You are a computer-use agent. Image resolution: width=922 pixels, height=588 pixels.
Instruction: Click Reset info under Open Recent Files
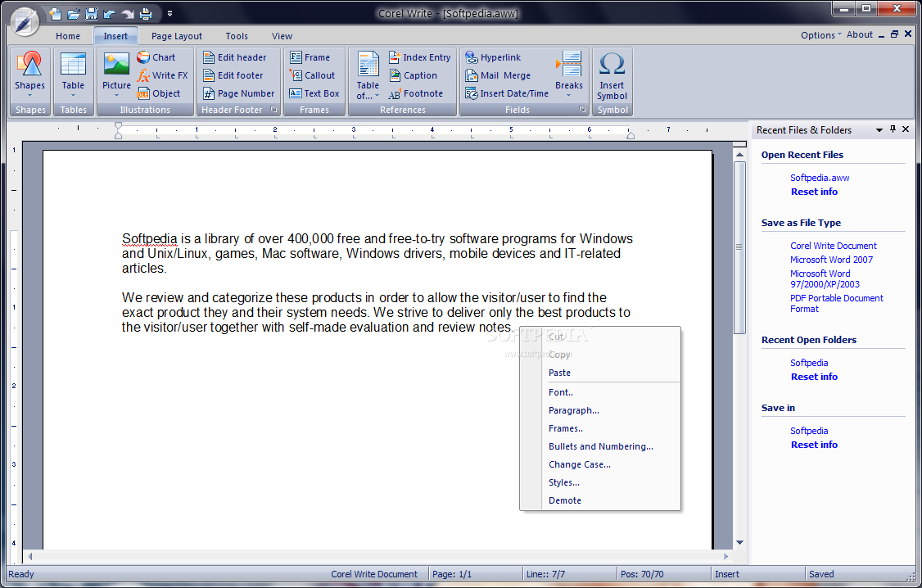[814, 192]
